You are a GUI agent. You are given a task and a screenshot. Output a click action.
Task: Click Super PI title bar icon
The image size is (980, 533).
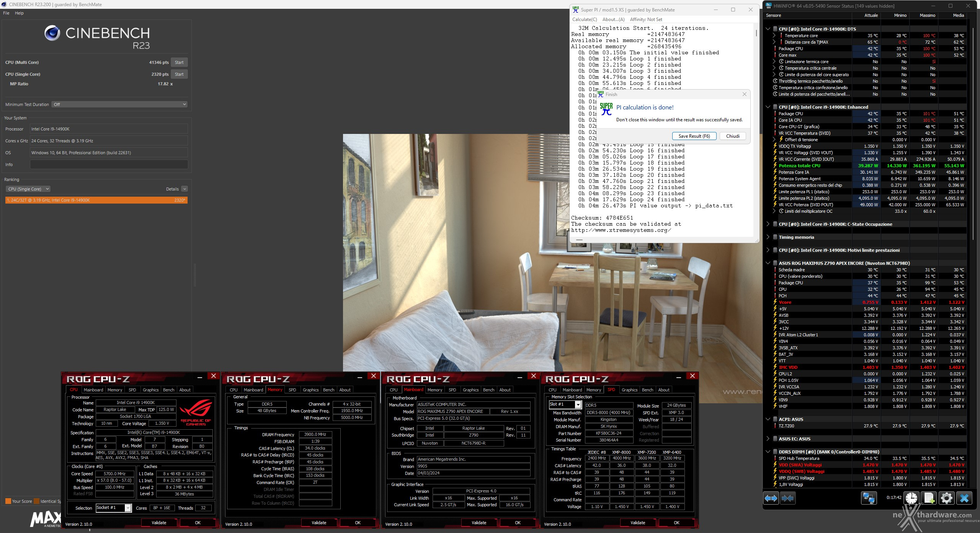(575, 10)
